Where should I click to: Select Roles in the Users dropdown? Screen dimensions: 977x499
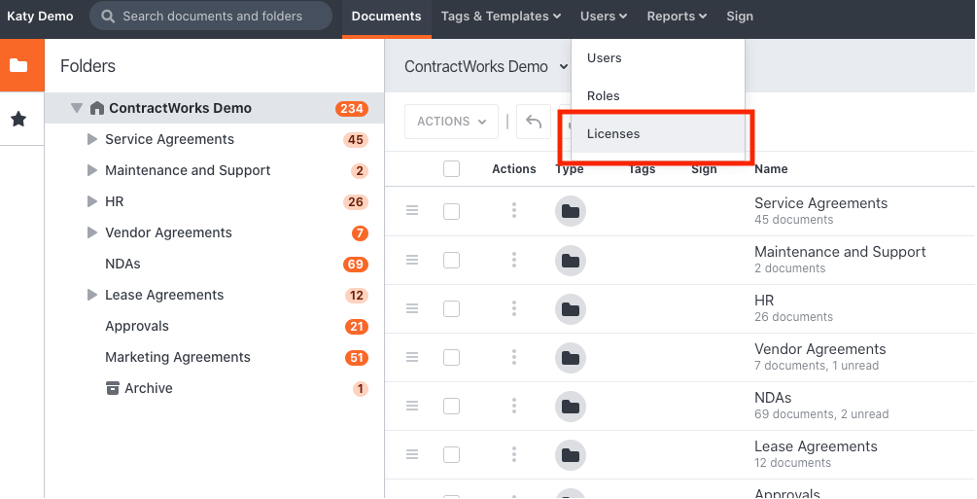(x=603, y=96)
